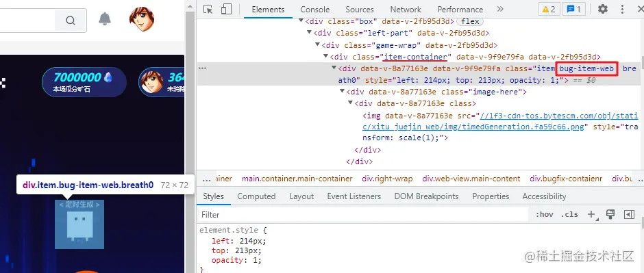Open the Performance tab

[x=460, y=10]
